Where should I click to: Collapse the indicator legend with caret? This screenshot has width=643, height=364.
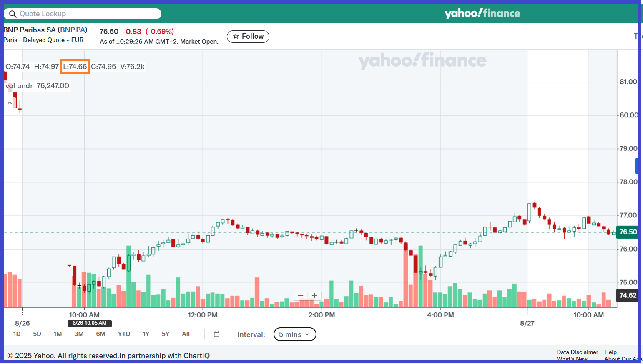click(10, 102)
